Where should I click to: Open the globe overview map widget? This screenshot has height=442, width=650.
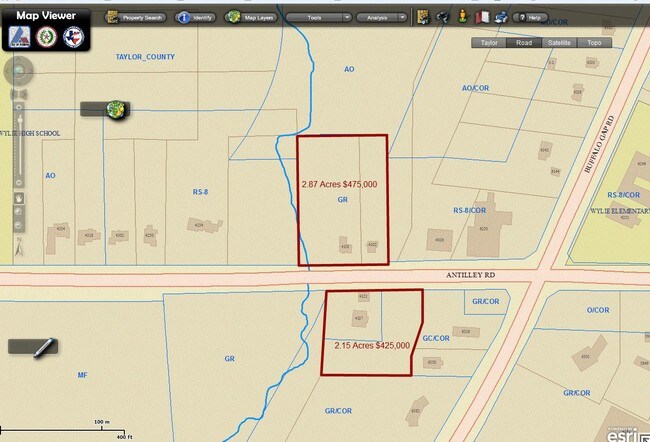point(120,109)
